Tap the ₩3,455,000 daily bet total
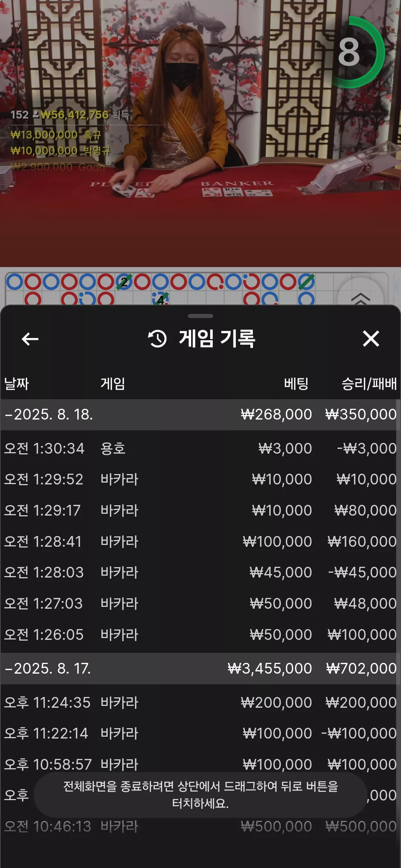Image resolution: width=401 pixels, height=868 pixels. [270, 668]
